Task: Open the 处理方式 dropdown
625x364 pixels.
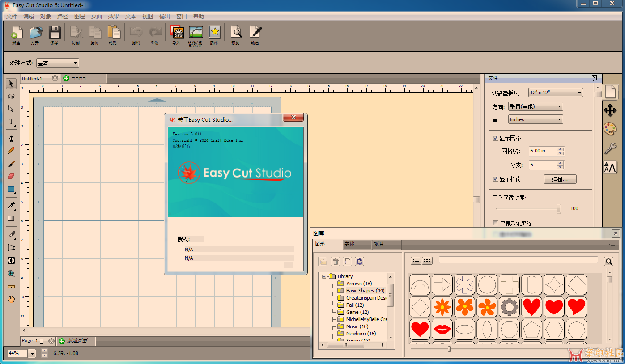Action: click(57, 63)
